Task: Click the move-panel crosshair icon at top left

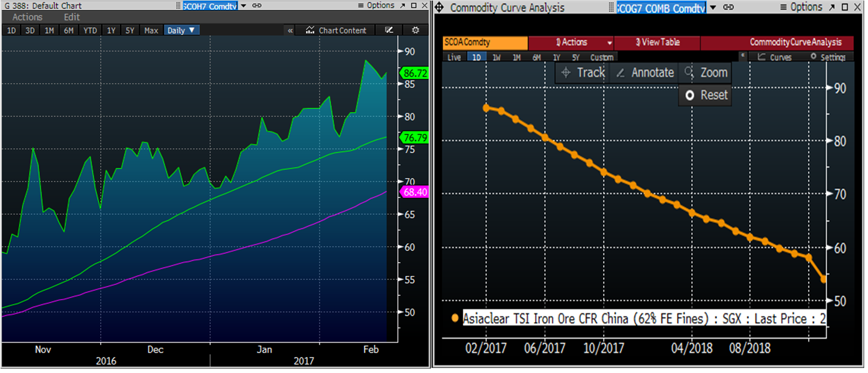Action: click(x=439, y=8)
